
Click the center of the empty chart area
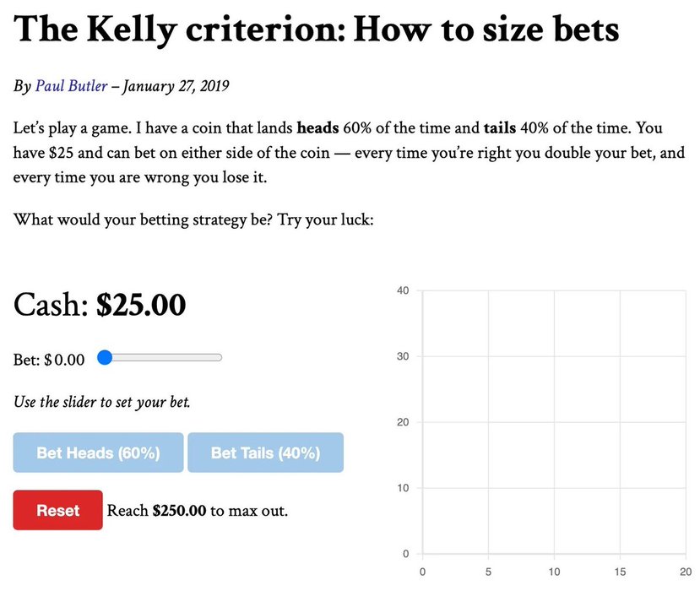554,422
